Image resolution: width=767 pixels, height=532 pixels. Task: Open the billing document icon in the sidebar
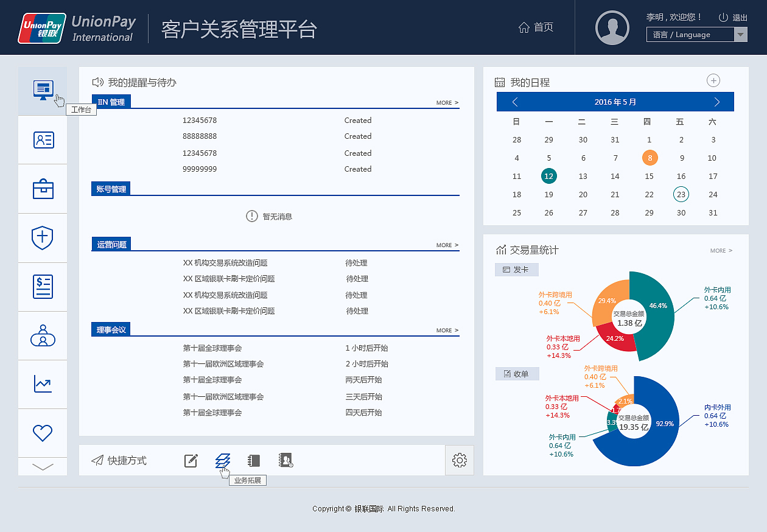click(43, 286)
